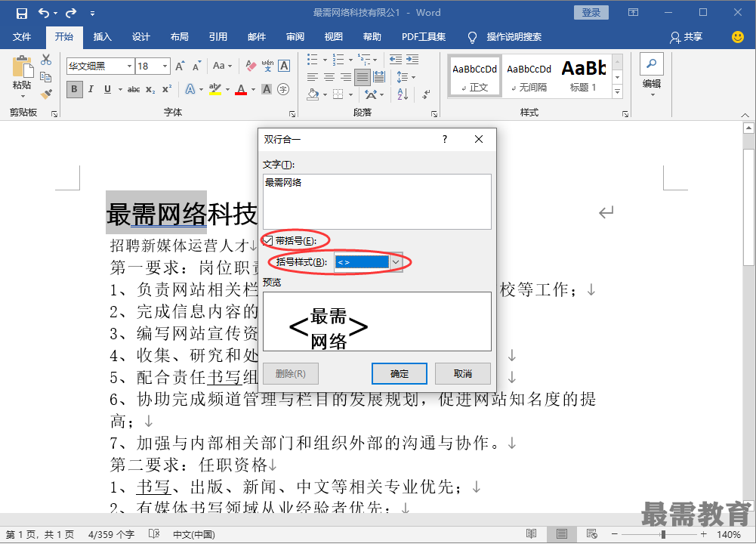756x544 pixels.
Task: Open the phonetic guide (wén) tool
Action: click(x=267, y=66)
